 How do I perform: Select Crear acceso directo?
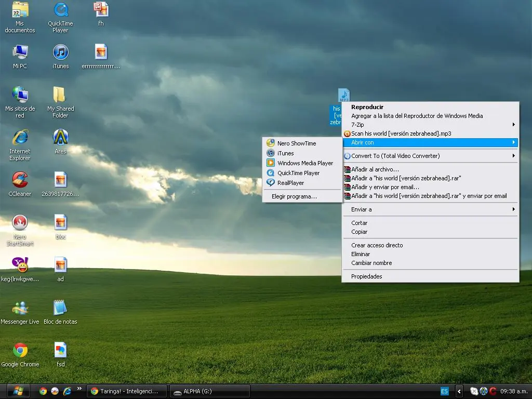coord(430,245)
